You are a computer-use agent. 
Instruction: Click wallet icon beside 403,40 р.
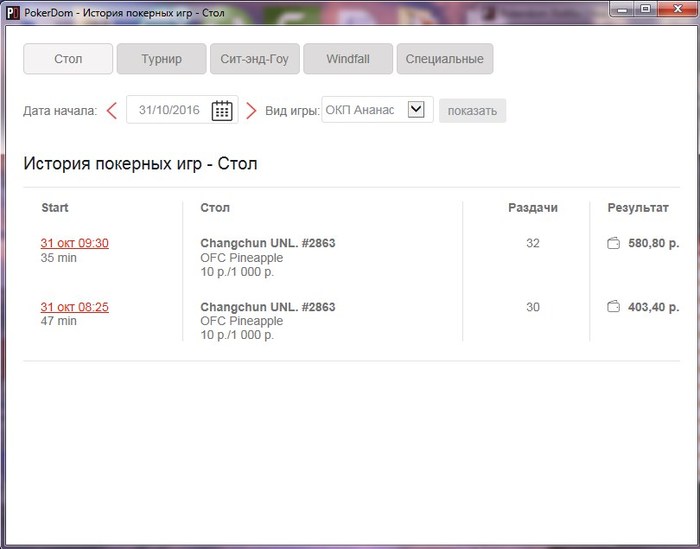[x=613, y=307]
